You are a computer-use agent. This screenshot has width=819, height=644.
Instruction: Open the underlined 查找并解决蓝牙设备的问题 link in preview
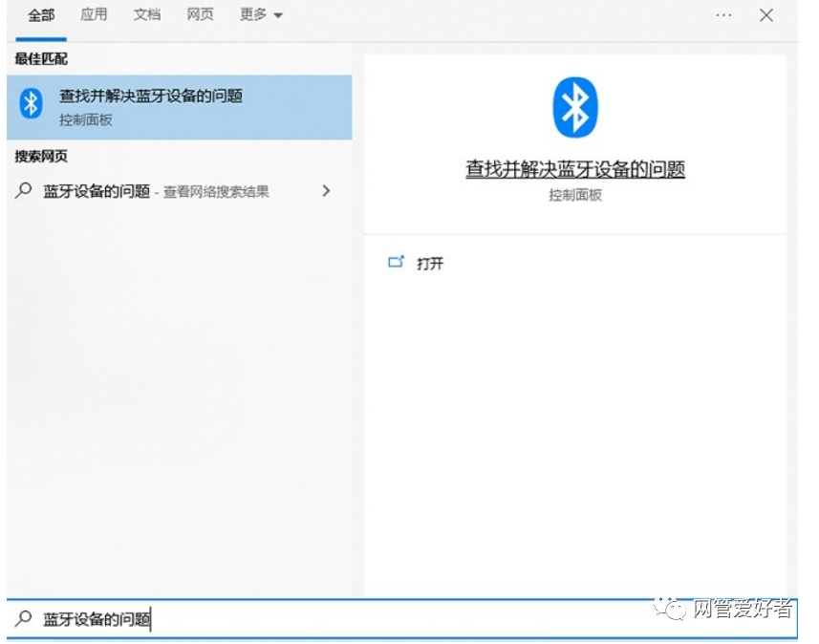(575, 169)
